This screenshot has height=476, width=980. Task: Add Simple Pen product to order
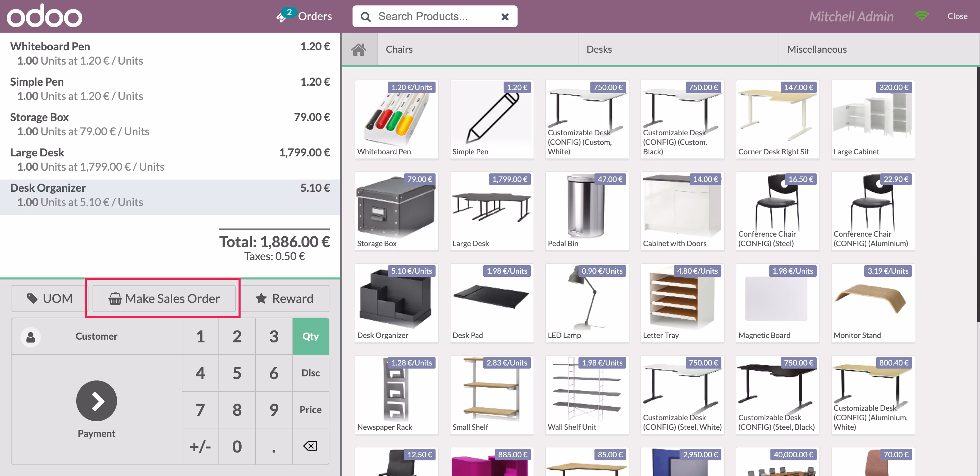pyautogui.click(x=491, y=119)
